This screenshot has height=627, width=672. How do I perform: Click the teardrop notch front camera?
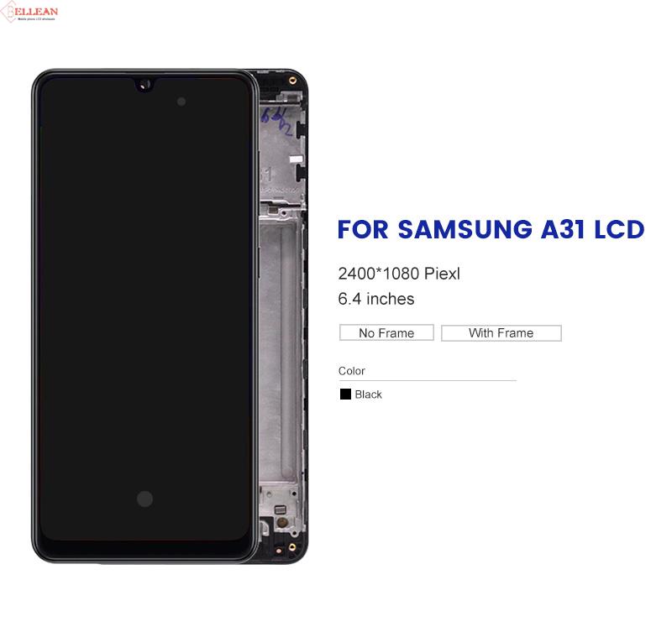click(x=144, y=85)
